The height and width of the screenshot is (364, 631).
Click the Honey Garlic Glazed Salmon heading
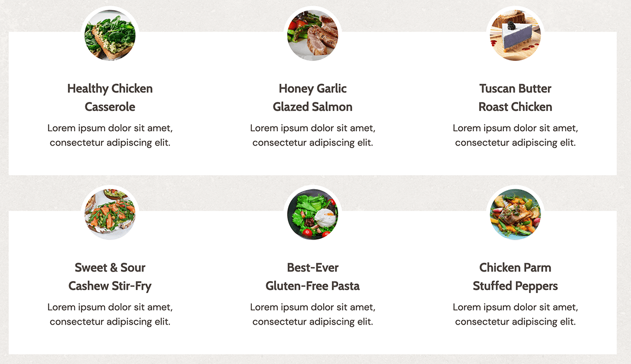coord(312,98)
